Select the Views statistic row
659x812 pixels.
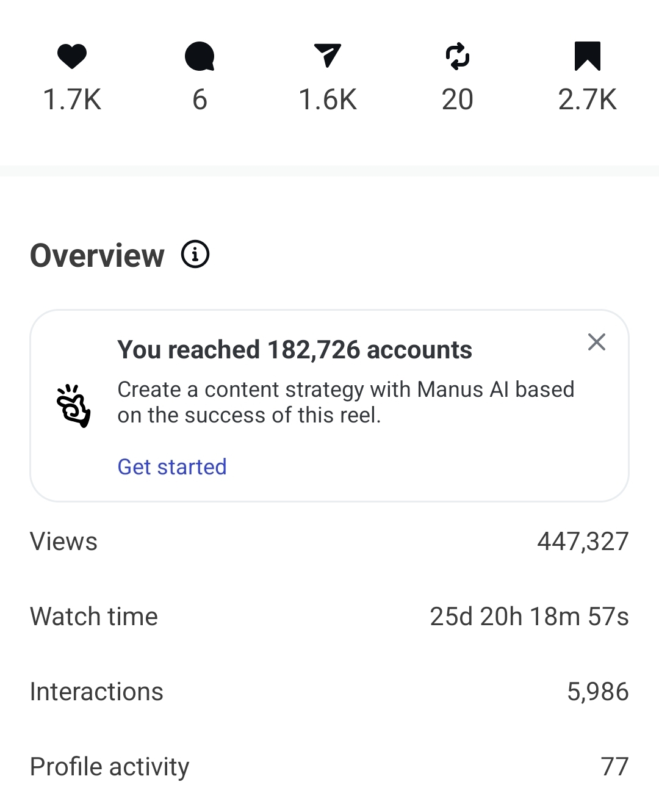pos(329,541)
